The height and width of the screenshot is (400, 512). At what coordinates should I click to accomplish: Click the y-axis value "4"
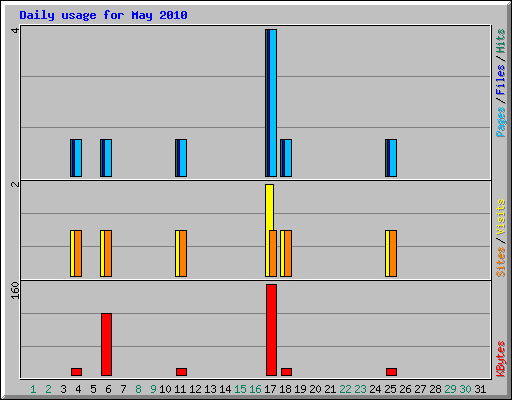(x=15, y=31)
